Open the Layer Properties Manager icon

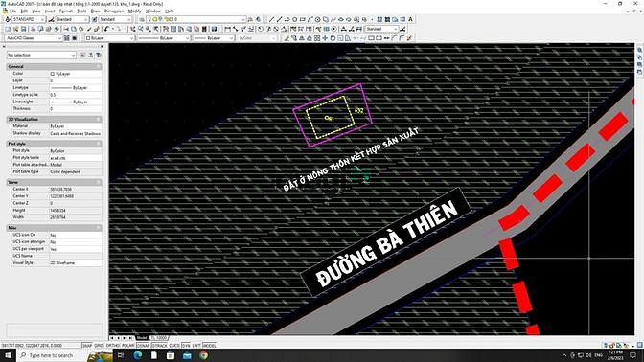coord(142,19)
